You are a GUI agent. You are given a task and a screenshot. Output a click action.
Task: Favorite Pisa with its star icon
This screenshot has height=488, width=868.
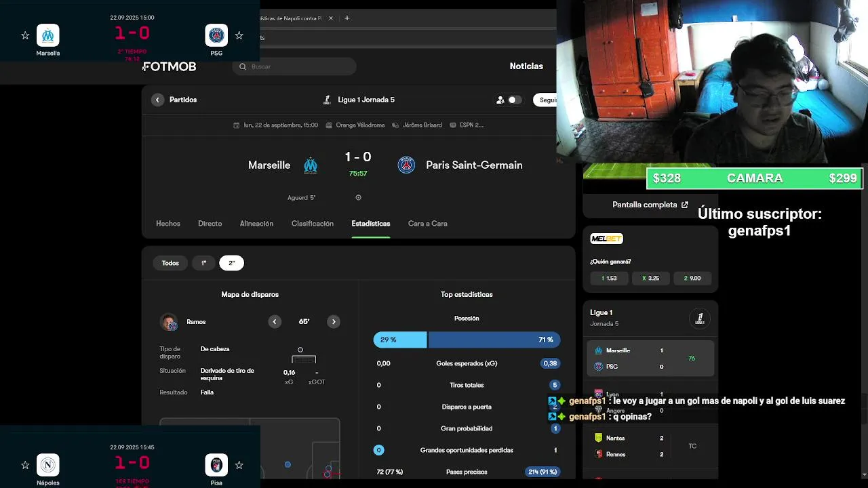239,465
